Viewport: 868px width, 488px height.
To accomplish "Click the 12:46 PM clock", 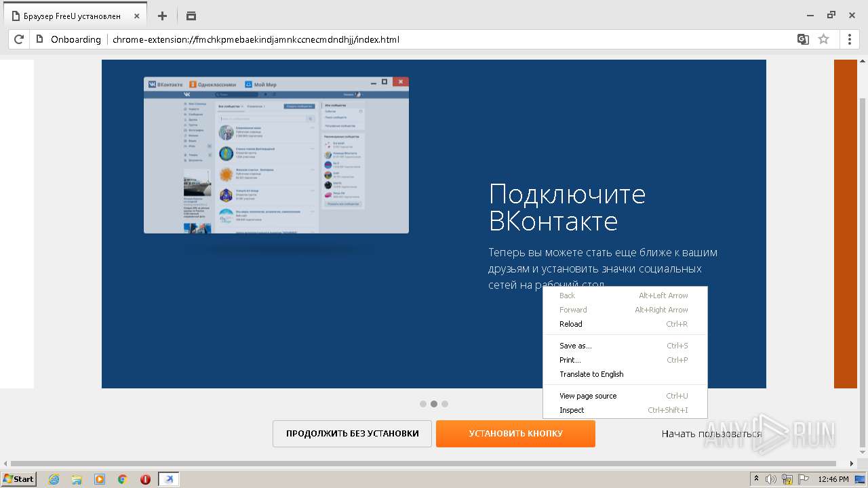I will (833, 479).
